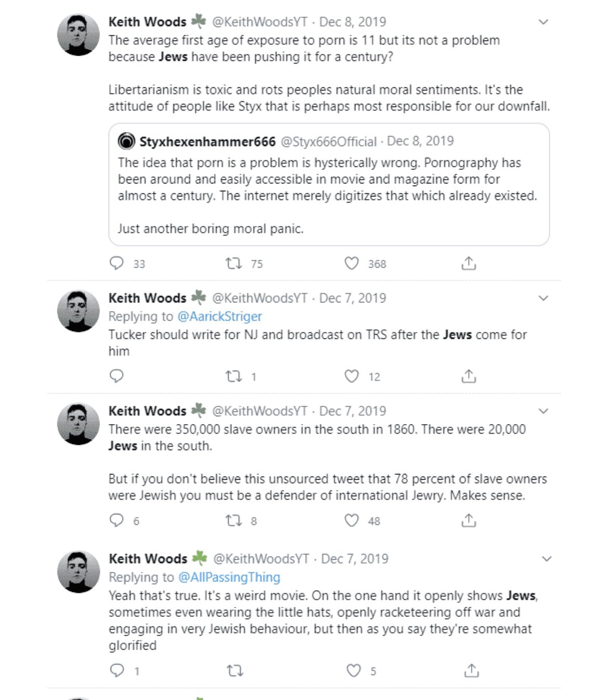Retweet the slave owners tweet
Image resolution: width=608 pixels, height=700 pixels.
(234, 520)
